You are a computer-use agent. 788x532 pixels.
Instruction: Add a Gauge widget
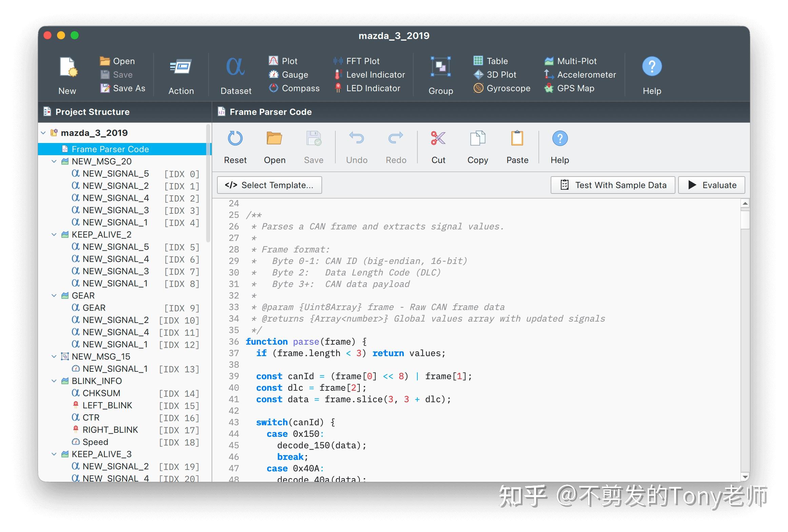coord(289,75)
